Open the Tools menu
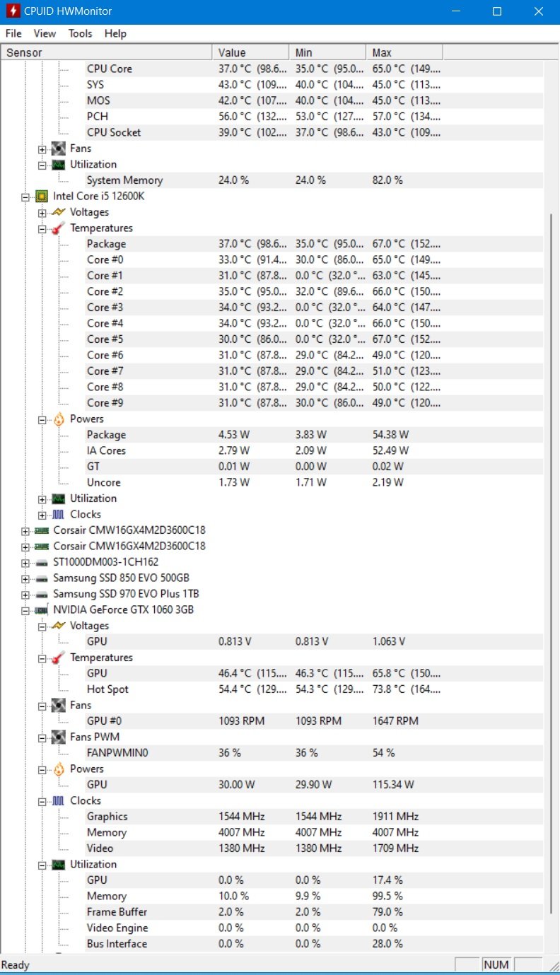560x975 pixels. point(80,33)
